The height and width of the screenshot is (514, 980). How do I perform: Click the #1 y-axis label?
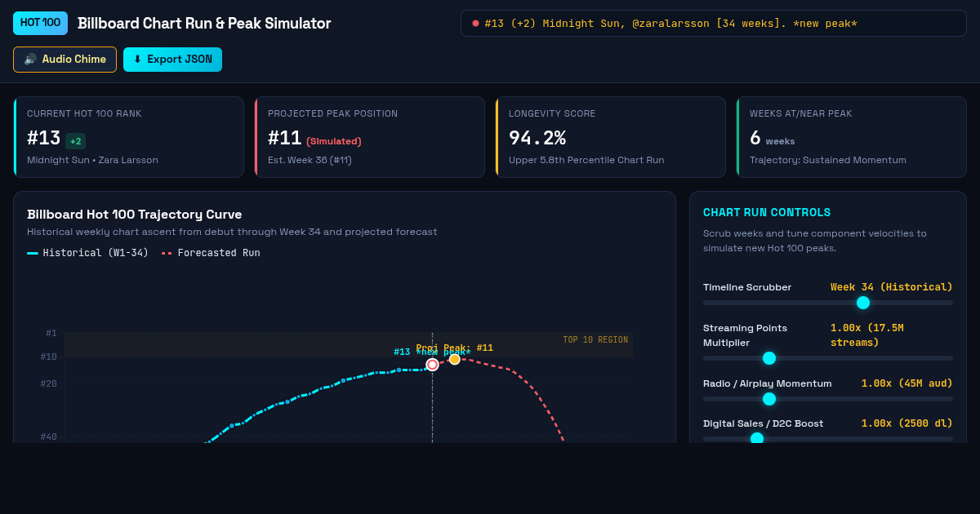(x=51, y=333)
